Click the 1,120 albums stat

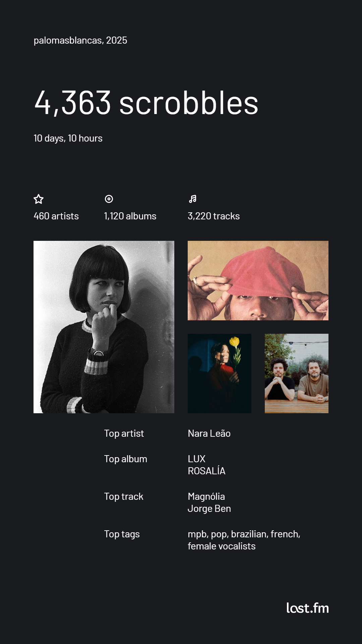click(x=130, y=216)
